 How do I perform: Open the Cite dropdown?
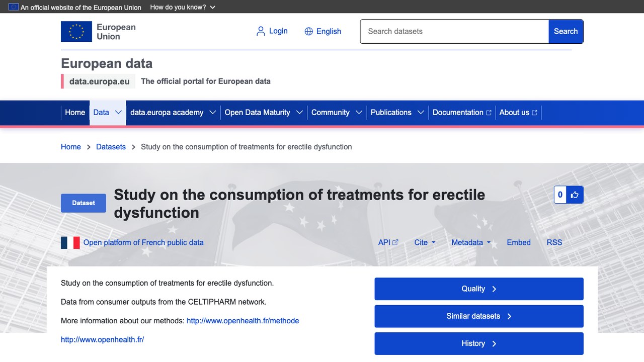(x=425, y=242)
